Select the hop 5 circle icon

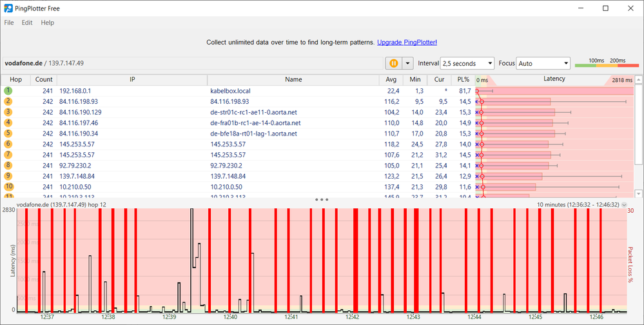[x=8, y=133]
